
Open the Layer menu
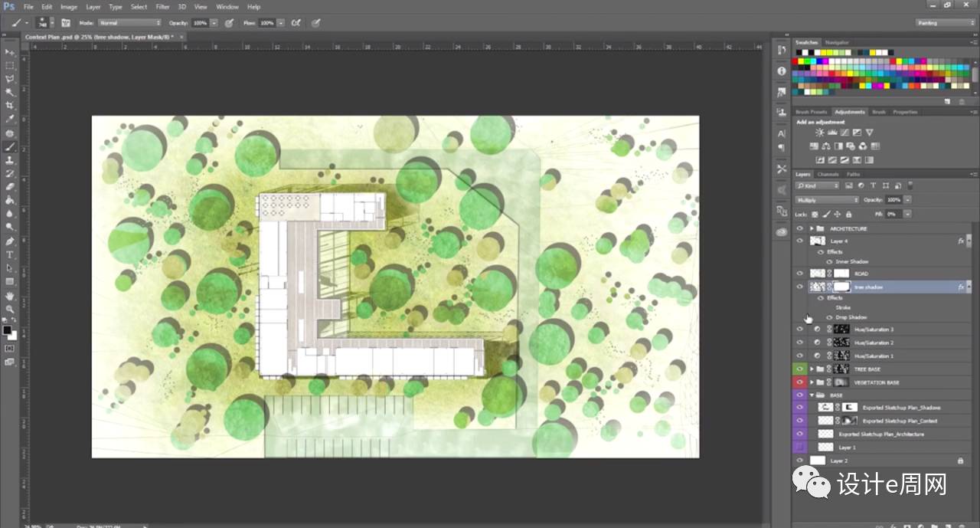[93, 7]
